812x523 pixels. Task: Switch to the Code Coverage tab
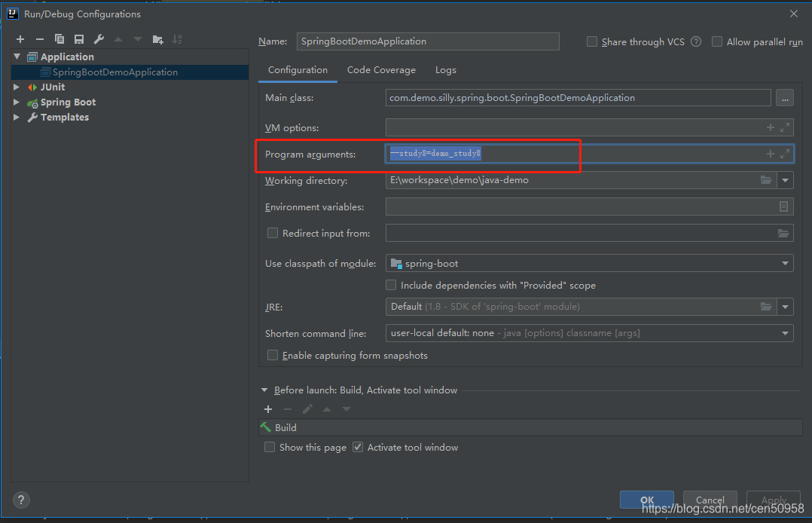coord(381,70)
